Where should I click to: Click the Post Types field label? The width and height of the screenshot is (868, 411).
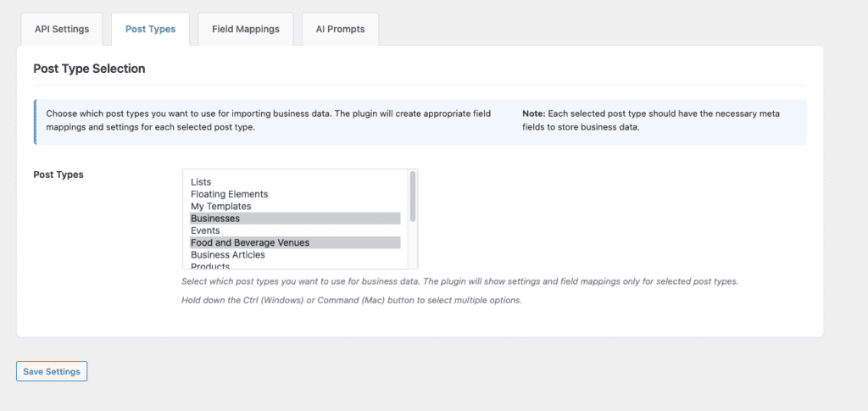coord(58,175)
